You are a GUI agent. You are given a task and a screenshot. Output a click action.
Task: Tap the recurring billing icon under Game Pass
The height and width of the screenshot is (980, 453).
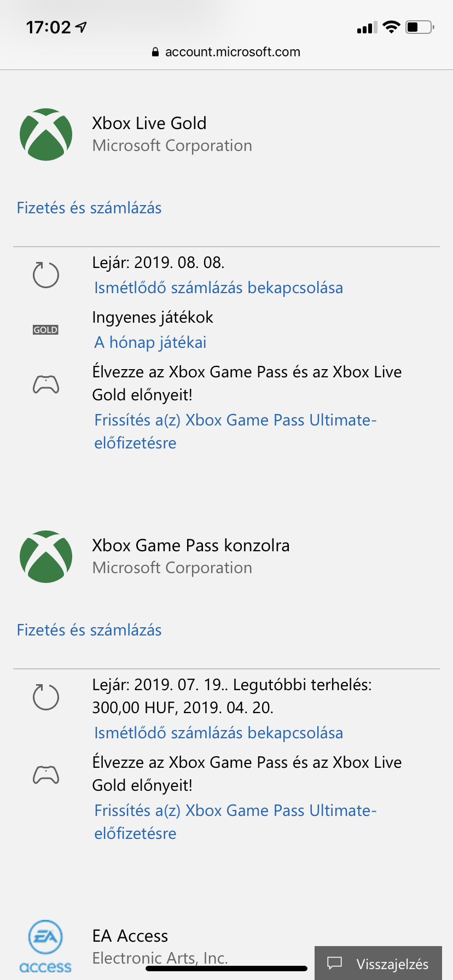pos(46,697)
